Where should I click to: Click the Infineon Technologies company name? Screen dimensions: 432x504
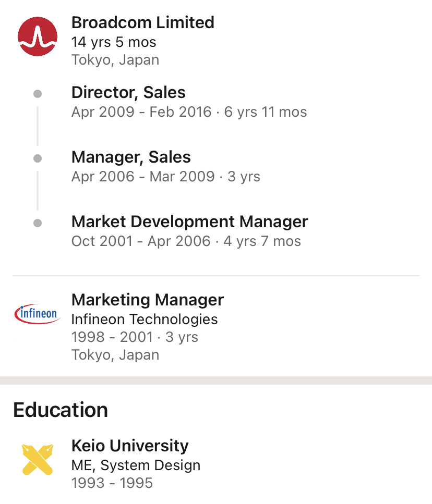point(145,319)
